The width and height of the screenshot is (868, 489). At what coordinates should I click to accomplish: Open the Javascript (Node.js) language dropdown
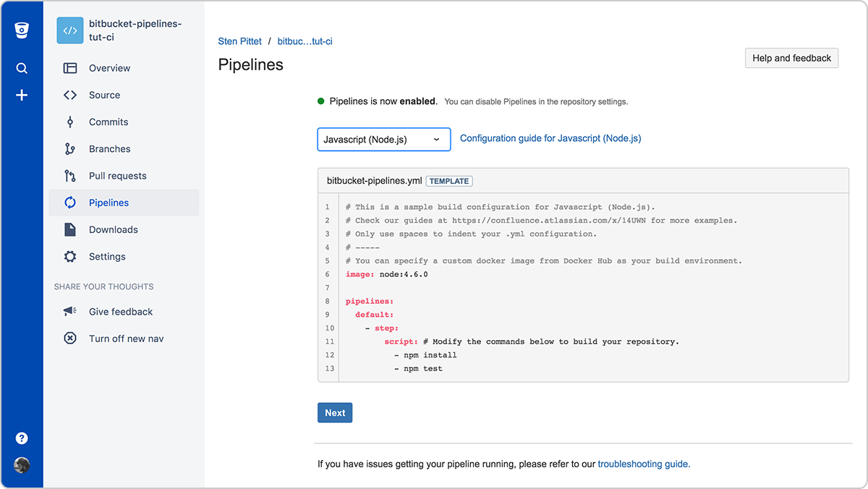click(383, 139)
